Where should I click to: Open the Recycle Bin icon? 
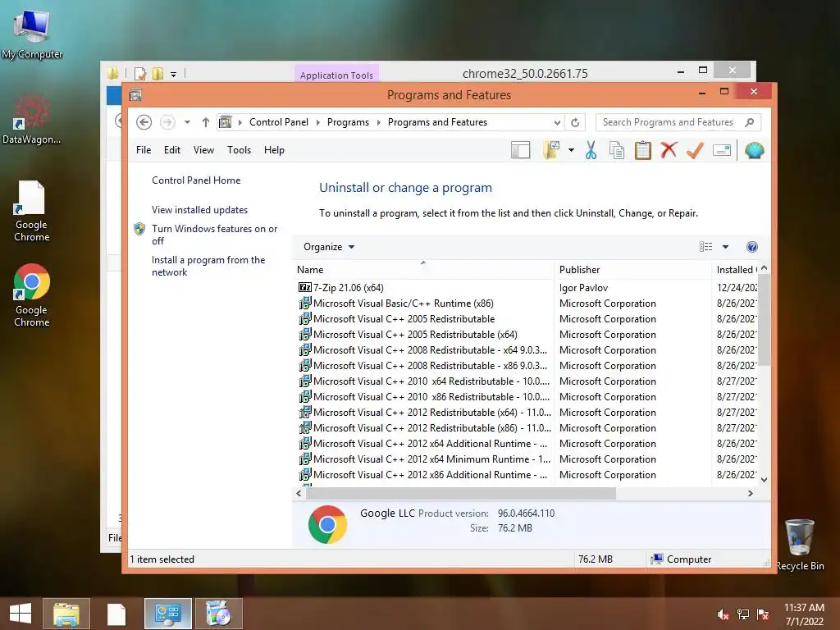(800, 545)
